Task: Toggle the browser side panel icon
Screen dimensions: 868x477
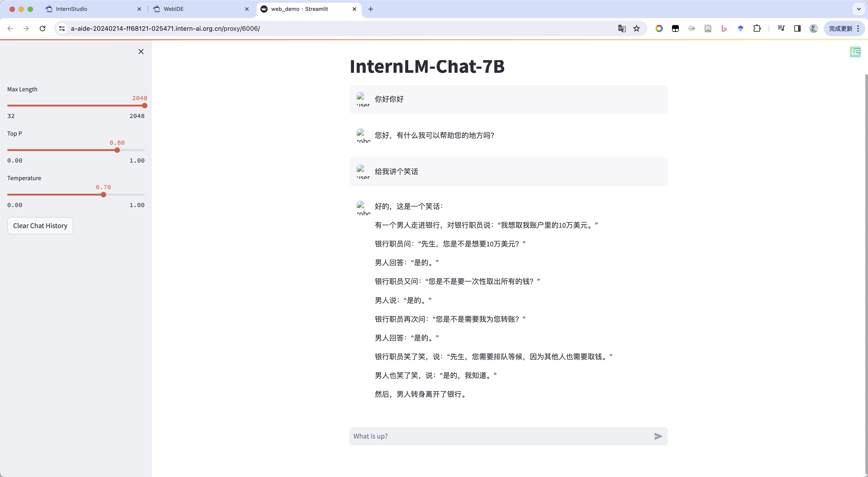Action: [x=797, y=29]
